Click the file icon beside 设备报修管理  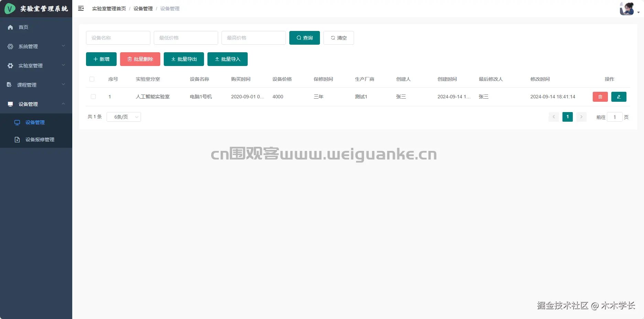[17, 140]
